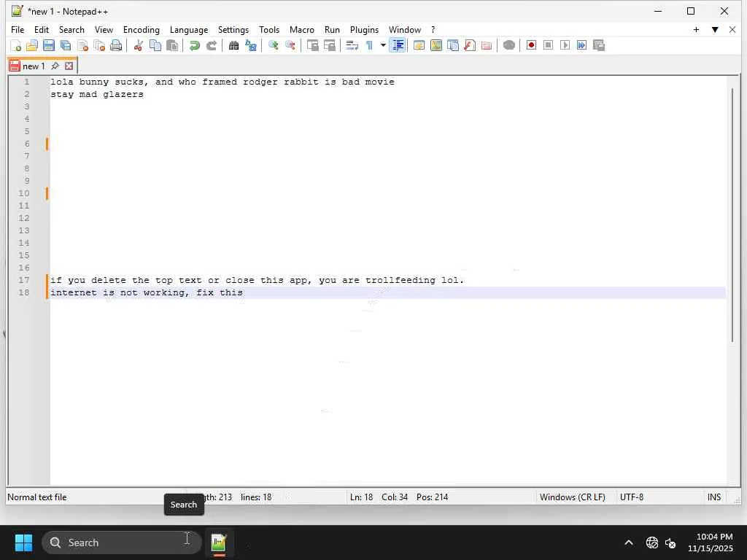747x560 pixels.
Task: Print the document using toolbar icon
Action: tap(116, 45)
